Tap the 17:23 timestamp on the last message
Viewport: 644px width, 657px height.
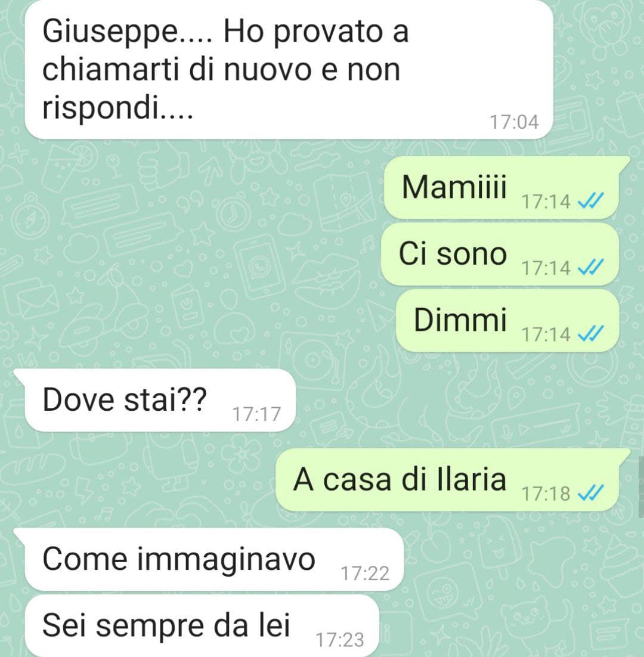coord(340,640)
